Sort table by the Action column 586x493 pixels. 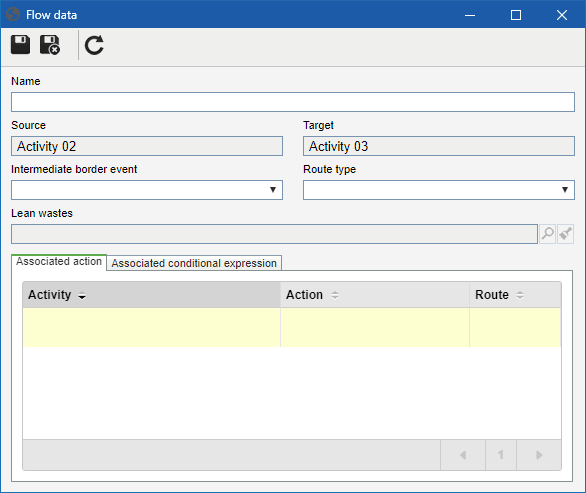click(375, 295)
